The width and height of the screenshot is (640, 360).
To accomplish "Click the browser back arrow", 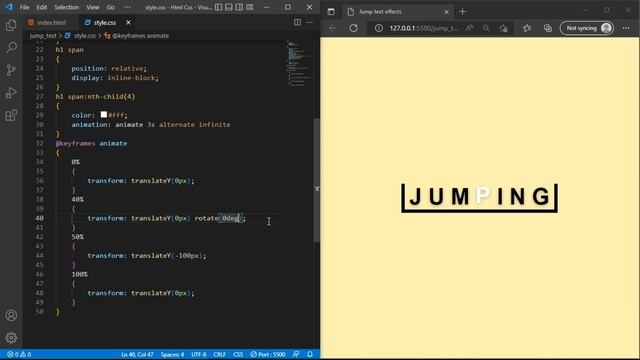I will click(x=333, y=28).
